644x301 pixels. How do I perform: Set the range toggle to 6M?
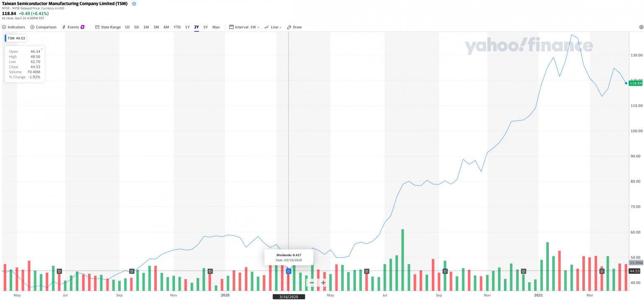(x=166, y=27)
